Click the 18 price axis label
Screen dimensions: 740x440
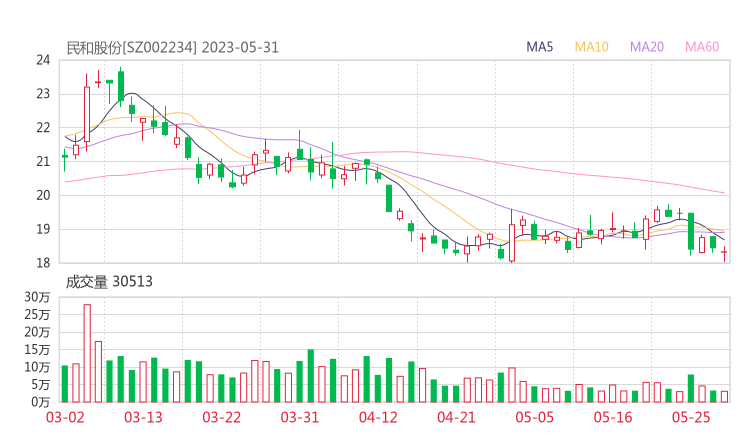pyautogui.click(x=43, y=263)
